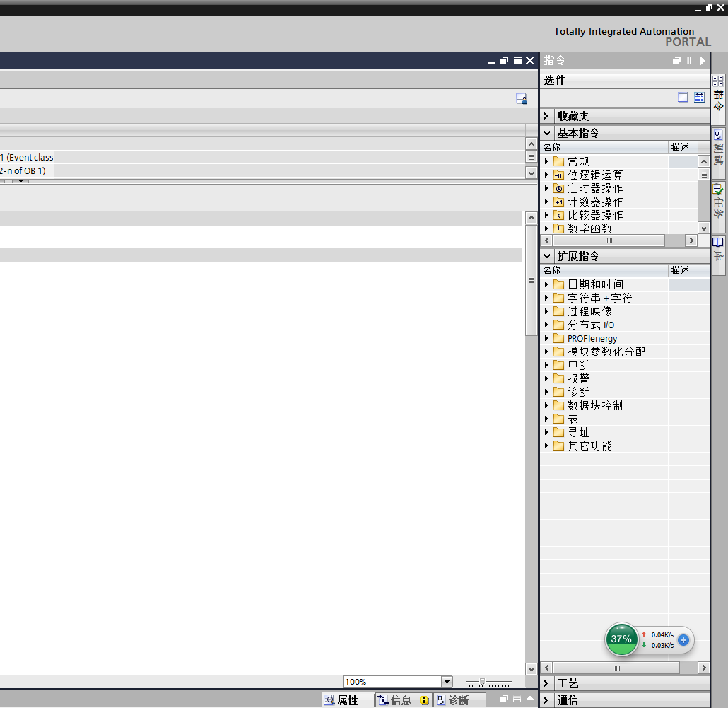The image size is (728, 708).
Task: Float the 指令 panel window icon
Action: pyautogui.click(x=676, y=60)
